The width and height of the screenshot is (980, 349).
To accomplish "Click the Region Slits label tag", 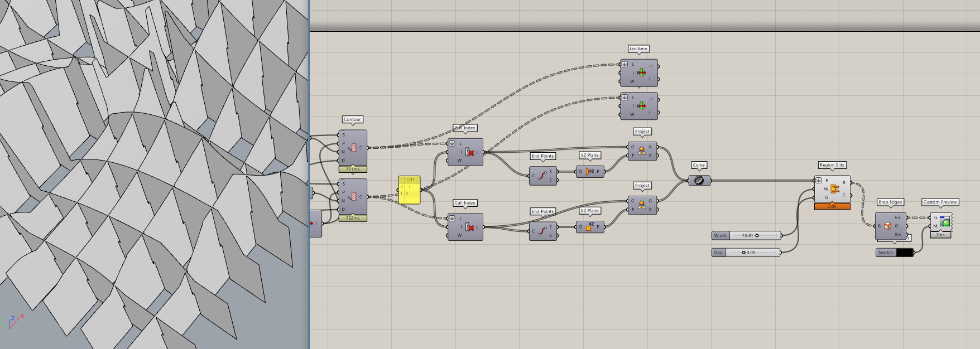I will pos(832,165).
